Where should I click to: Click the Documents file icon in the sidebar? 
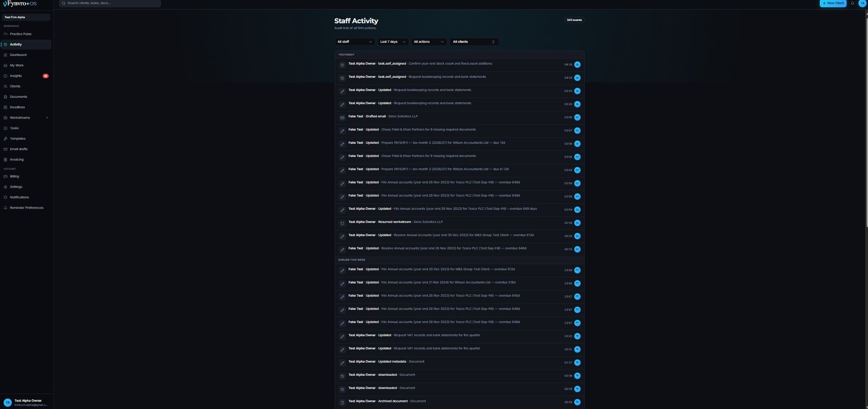(x=5, y=97)
